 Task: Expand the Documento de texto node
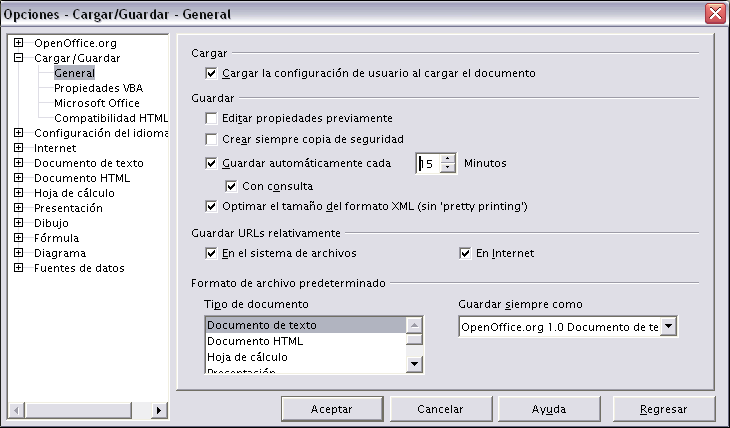(x=19, y=163)
